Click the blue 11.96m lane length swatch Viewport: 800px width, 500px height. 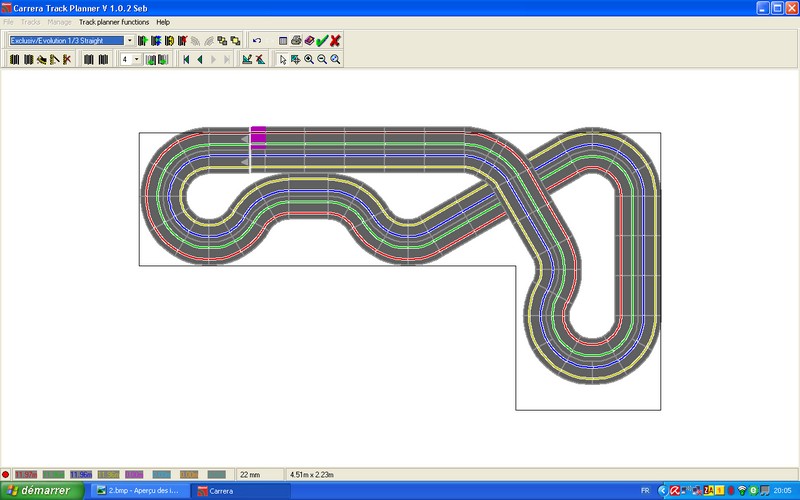click(x=80, y=473)
